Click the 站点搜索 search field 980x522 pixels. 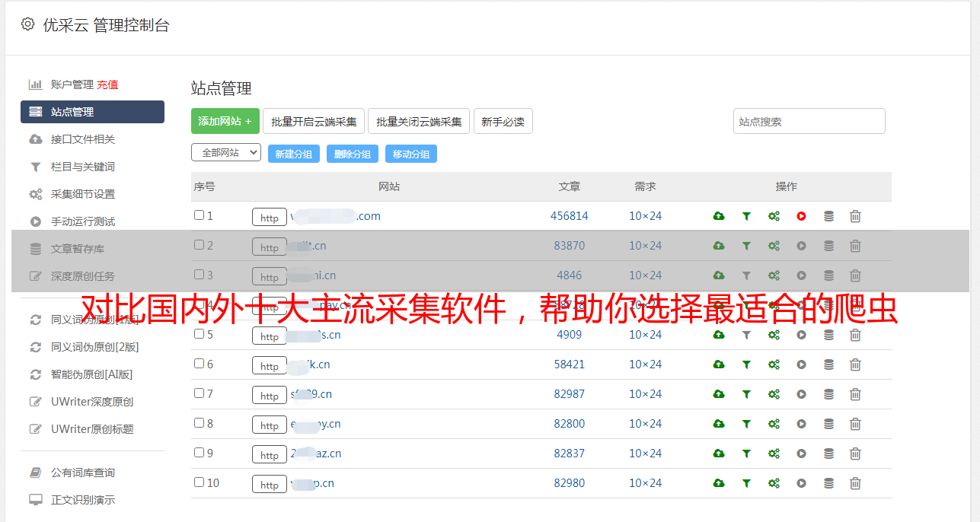(x=809, y=121)
